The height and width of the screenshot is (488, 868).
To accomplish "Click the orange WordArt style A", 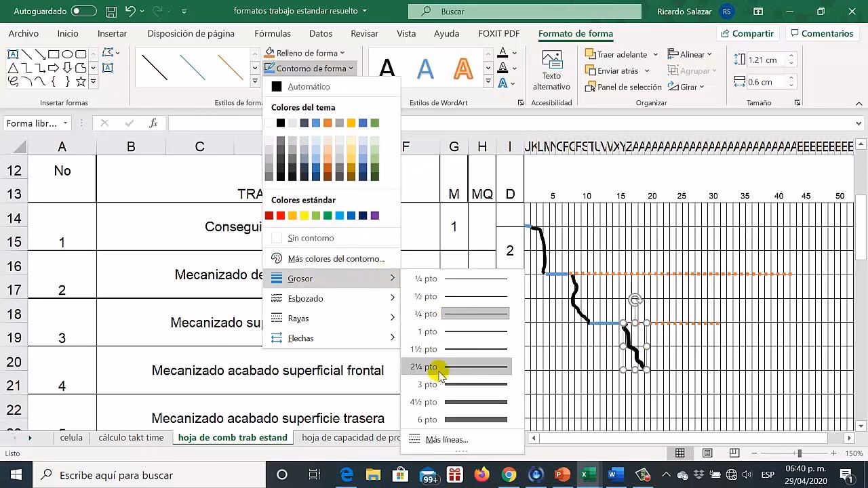I will 462,68.
